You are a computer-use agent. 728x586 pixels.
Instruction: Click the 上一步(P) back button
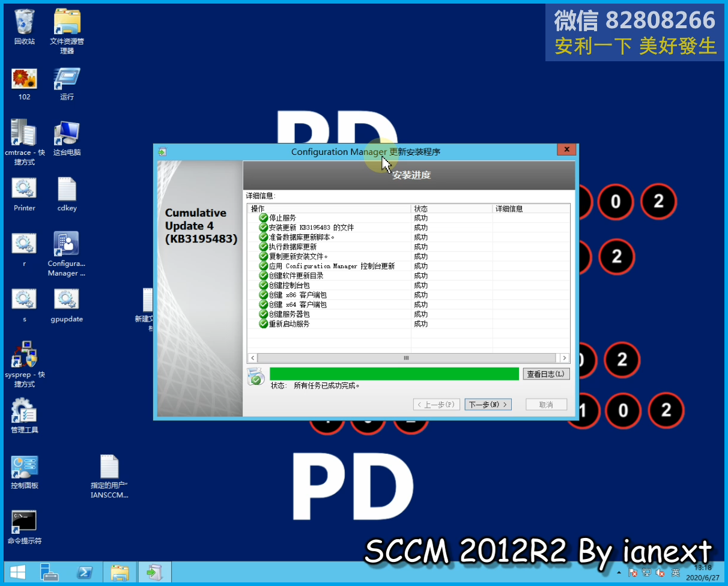[x=437, y=405]
